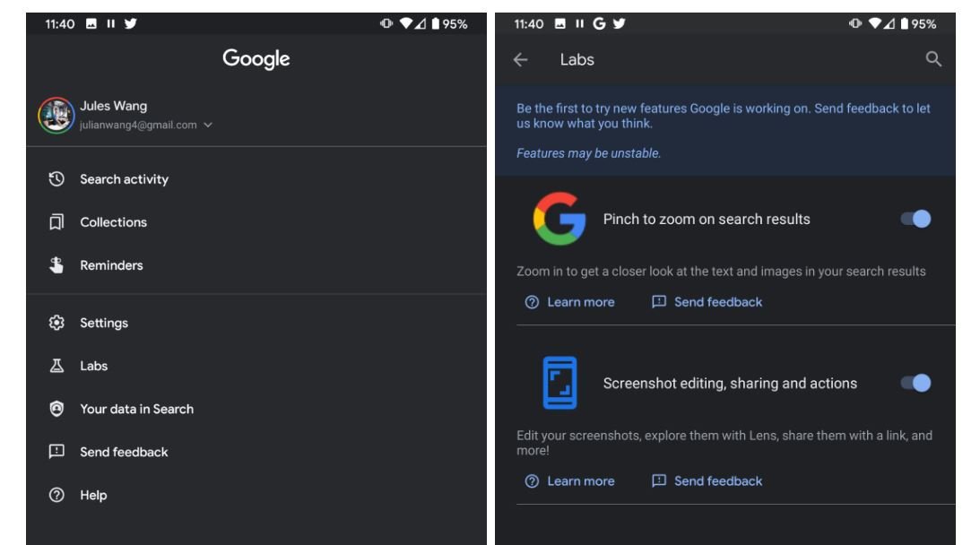This screenshot has height=545, width=980.
Task: Tap the blue screenshot editing phone icon
Action: tap(559, 383)
